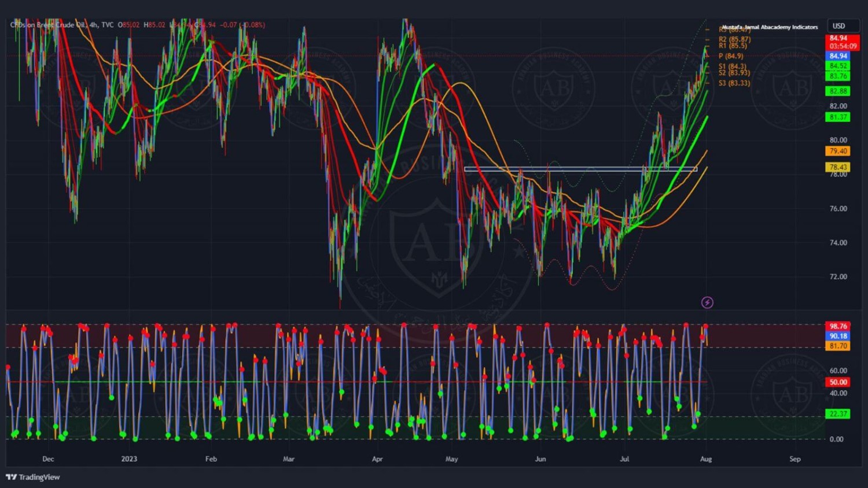Viewport: 868px width, 488px height.
Task: Click the yellow 78.43 price label
Action: pyautogui.click(x=838, y=167)
